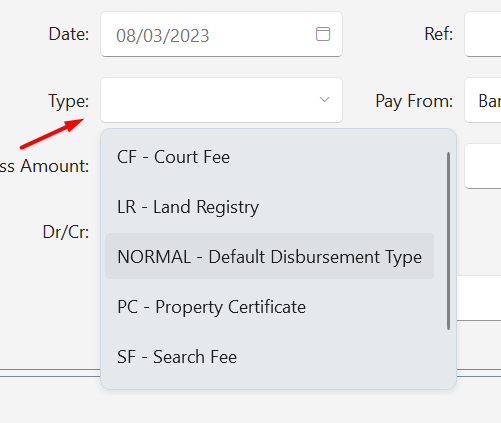501x423 pixels.
Task: Click the dropdown list scrollbar
Action: [x=448, y=241]
